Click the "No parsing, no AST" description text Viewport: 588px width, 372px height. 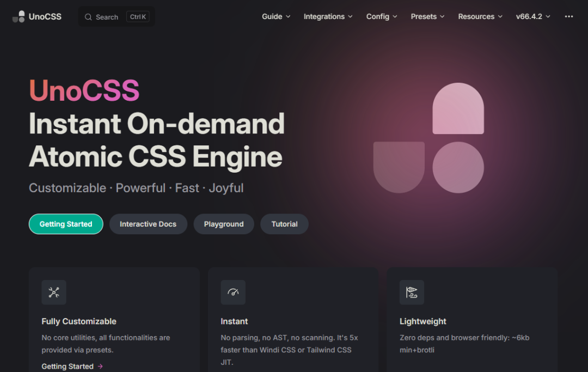click(290, 350)
